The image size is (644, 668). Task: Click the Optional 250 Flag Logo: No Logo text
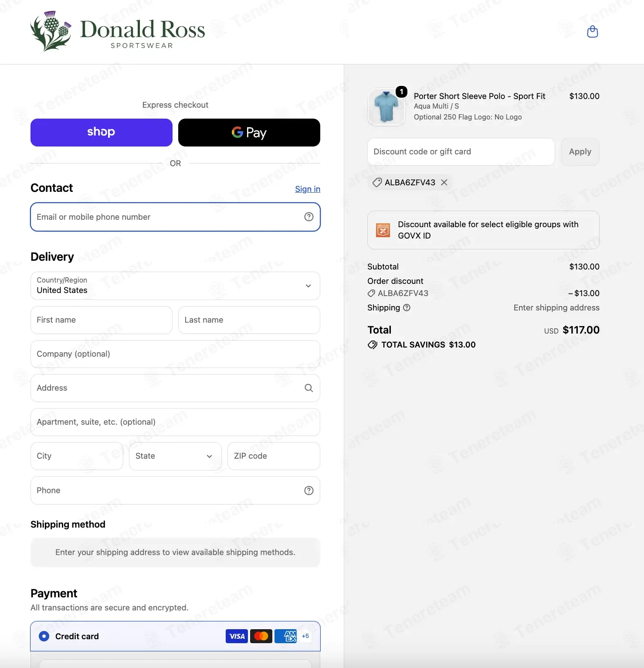(468, 117)
